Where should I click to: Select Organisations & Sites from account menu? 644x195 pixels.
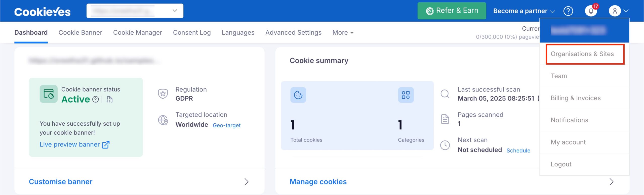pos(582,54)
